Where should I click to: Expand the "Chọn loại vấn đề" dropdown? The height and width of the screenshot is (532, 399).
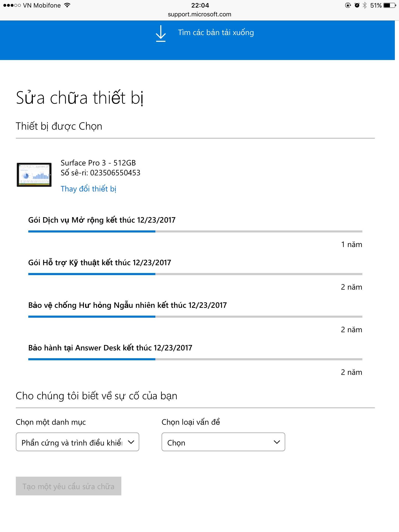point(223,442)
